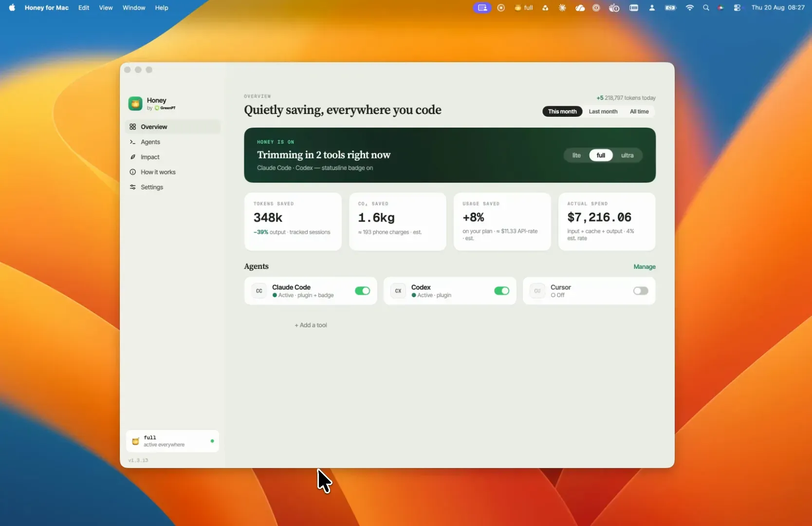Click the 1Password menu bar icon
Viewport: 812px width, 526px height.
(596, 8)
